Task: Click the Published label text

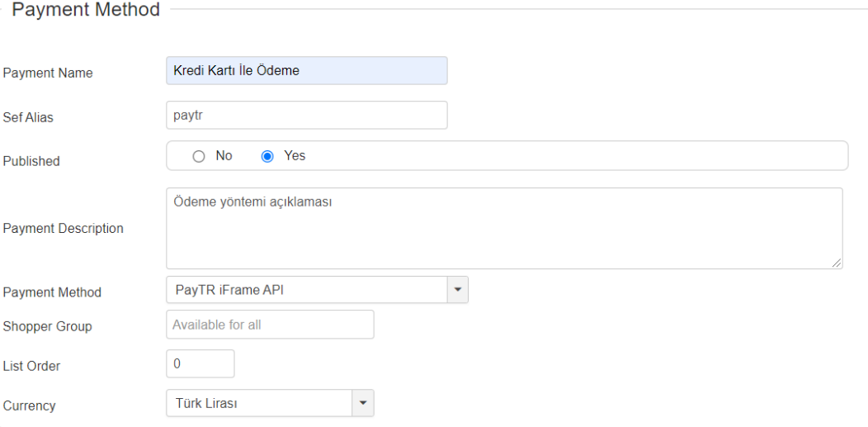Action: pos(31,162)
